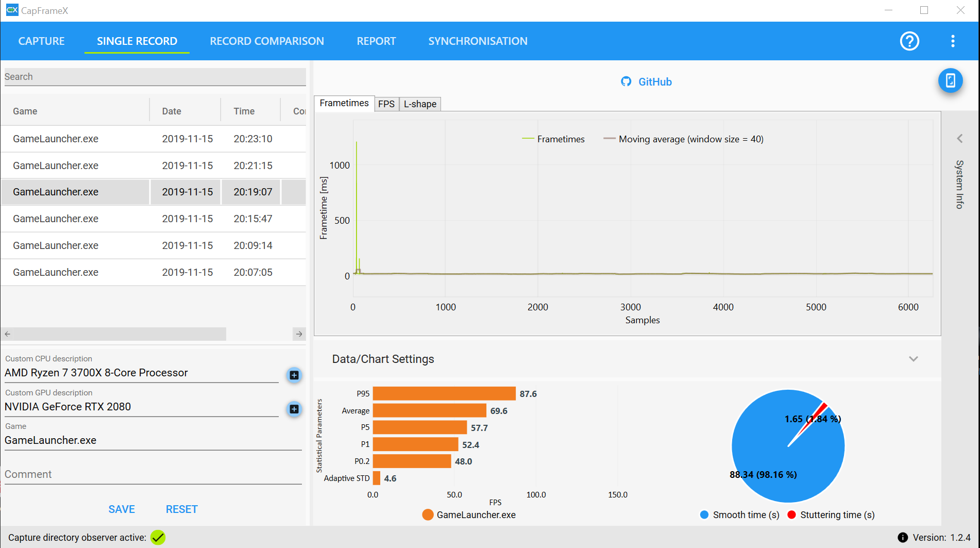The image size is (980, 548).
Task: Click the scrollbar right arrow
Action: (x=299, y=334)
